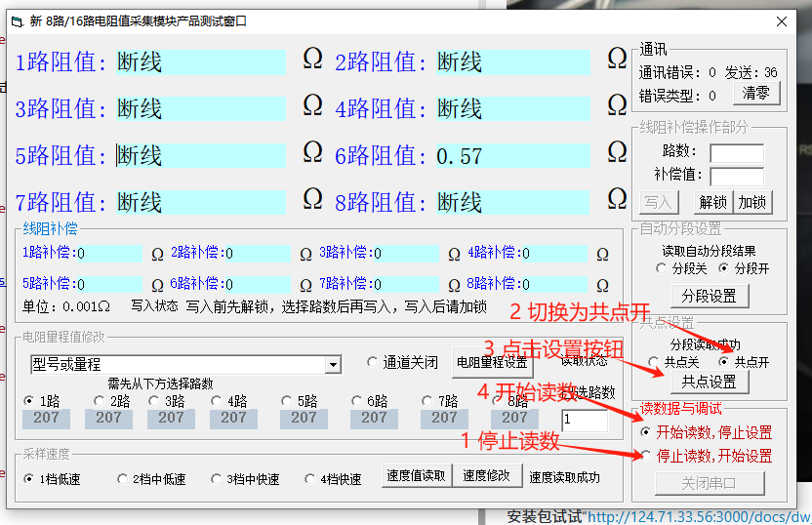Image resolution: width=812 pixels, height=525 pixels.
Task: Click the 1路阻值 value field
Action: coord(200,62)
